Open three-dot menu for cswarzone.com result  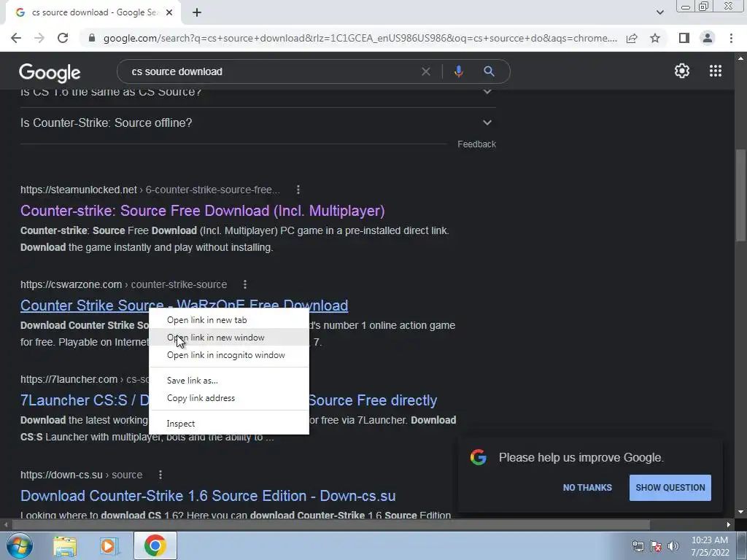(x=245, y=284)
